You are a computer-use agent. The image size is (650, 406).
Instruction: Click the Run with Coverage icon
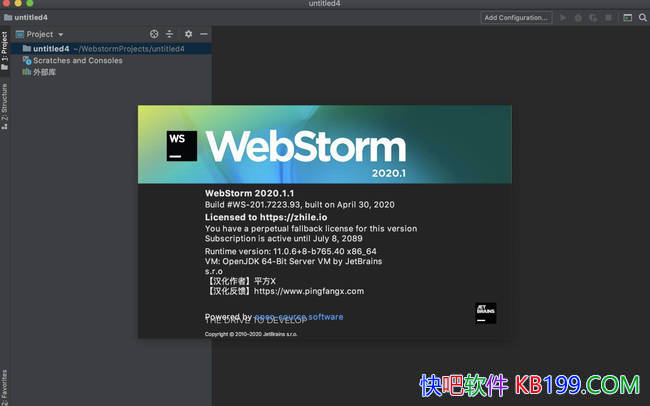(593, 17)
